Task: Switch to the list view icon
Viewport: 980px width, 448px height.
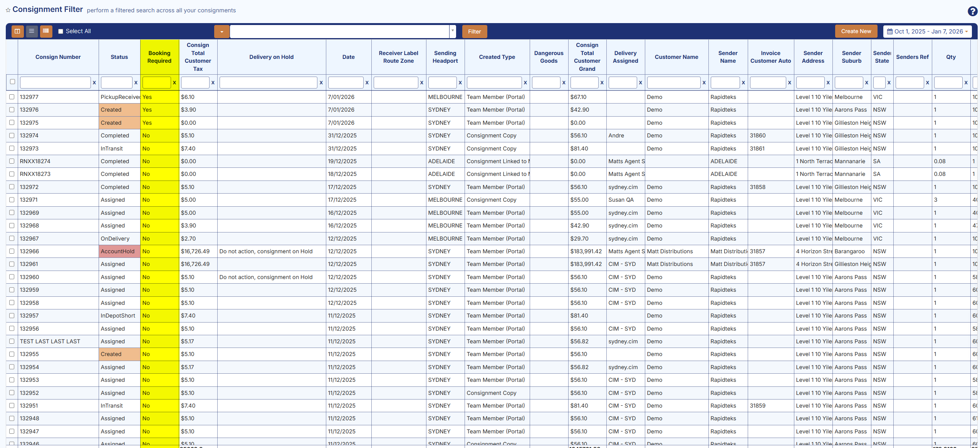Action: tap(32, 31)
